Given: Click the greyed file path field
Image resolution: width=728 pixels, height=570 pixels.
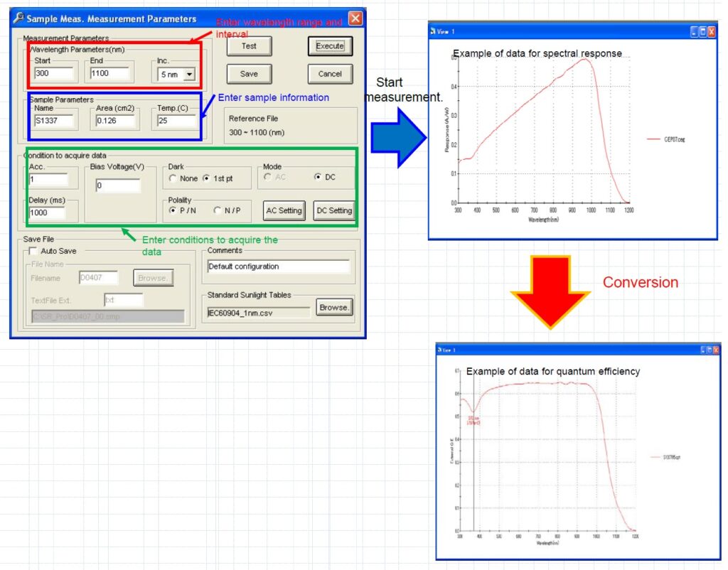Looking at the screenshot, I should coord(108,316).
